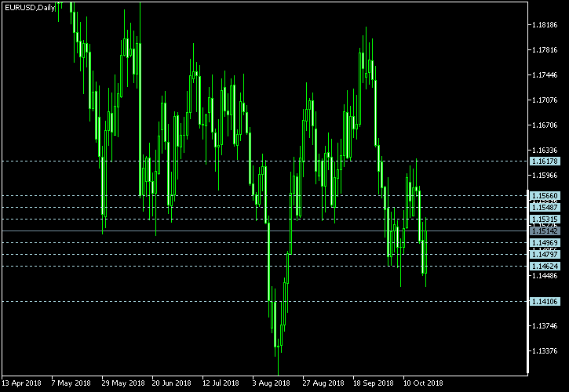
Task: Click the 1.17446 price scale value
Action: point(545,75)
